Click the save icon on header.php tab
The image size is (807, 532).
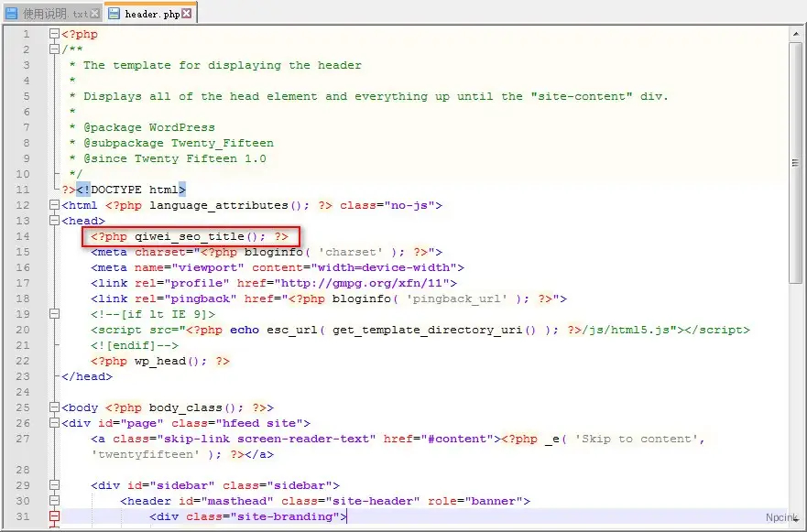point(114,14)
